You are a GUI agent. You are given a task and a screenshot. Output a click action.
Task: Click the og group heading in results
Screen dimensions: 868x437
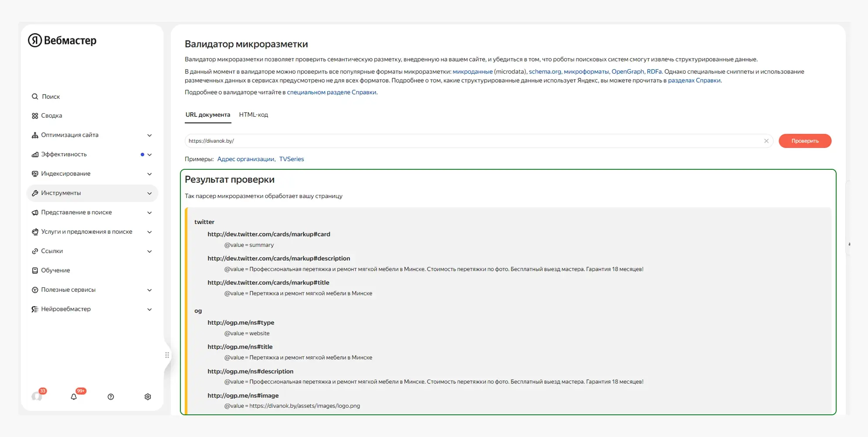click(x=198, y=311)
